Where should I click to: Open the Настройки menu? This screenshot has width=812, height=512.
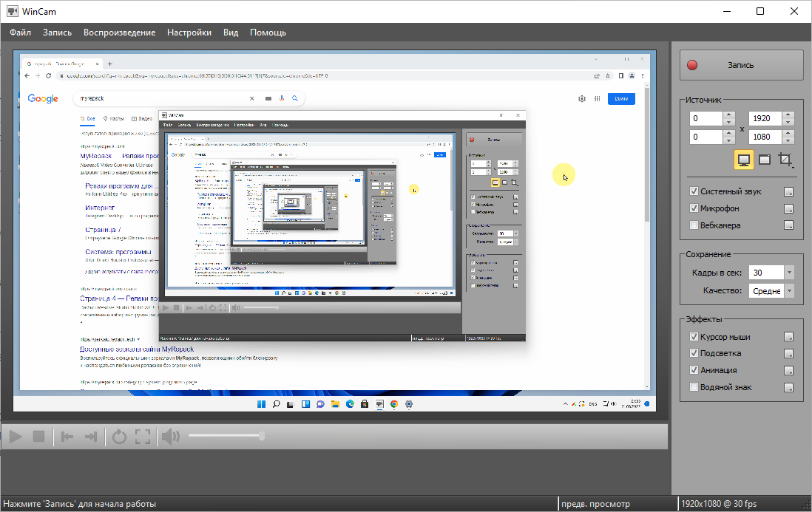click(x=189, y=33)
